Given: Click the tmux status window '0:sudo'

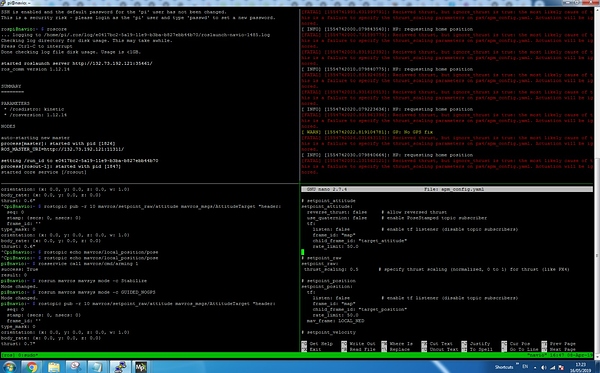Looking at the screenshot, I should click(x=27, y=355).
